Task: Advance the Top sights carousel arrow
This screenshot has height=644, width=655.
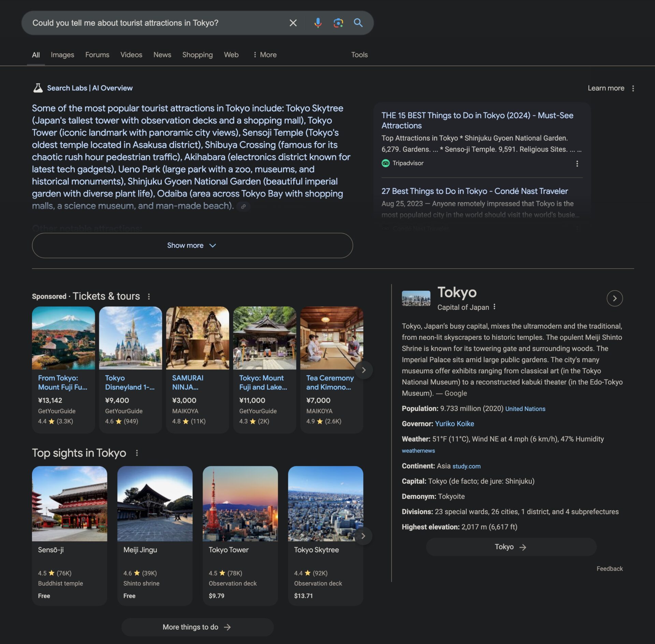Action: (363, 536)
